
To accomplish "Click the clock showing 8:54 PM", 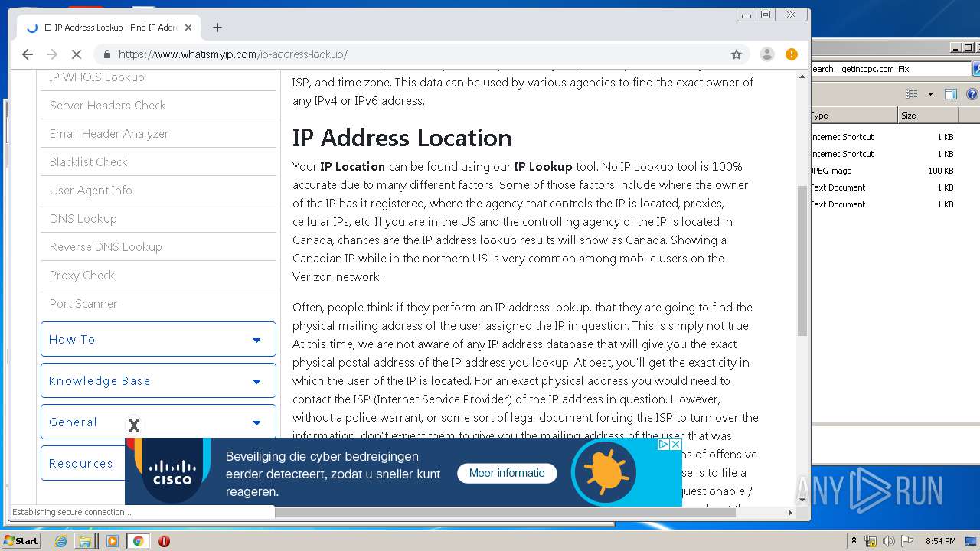I will (x=941, y=541).
